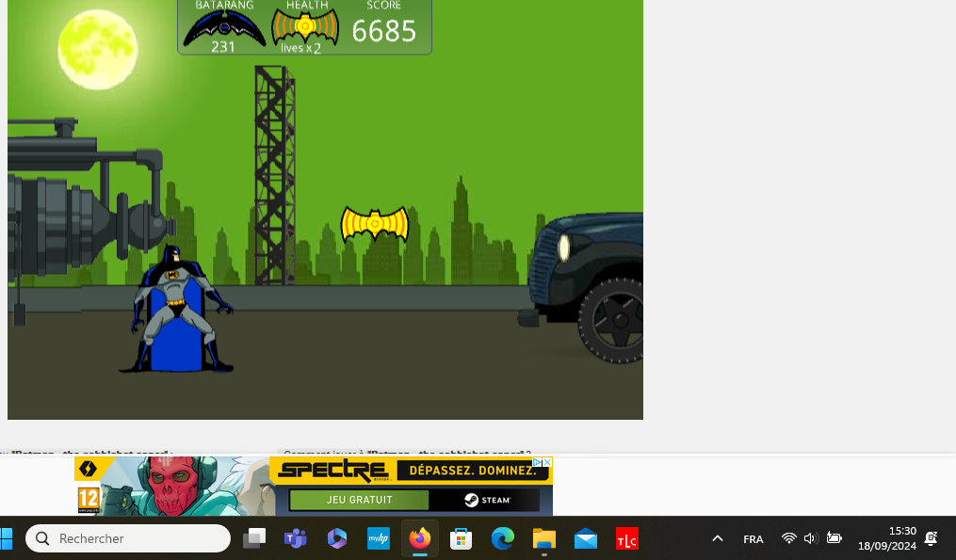This screenshot has width=956, height=560.
Task: Focus the Rechercher taskbar search box
Action: 128,538
